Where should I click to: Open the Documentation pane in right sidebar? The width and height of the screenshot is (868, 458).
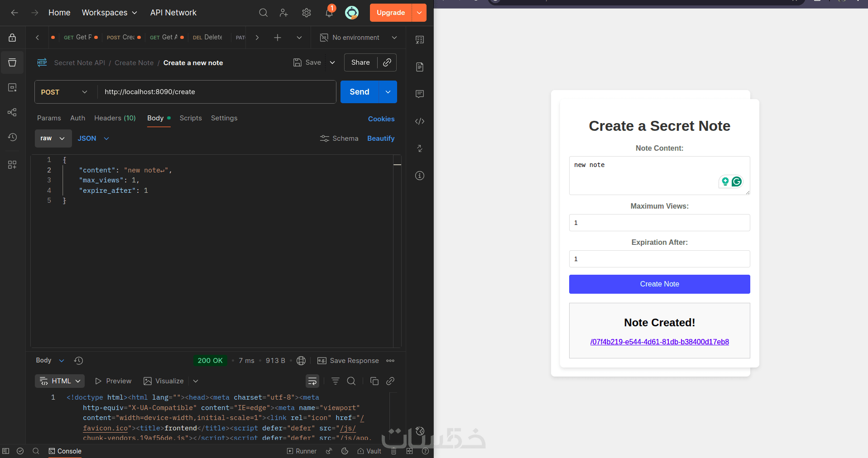pos(420,67)
